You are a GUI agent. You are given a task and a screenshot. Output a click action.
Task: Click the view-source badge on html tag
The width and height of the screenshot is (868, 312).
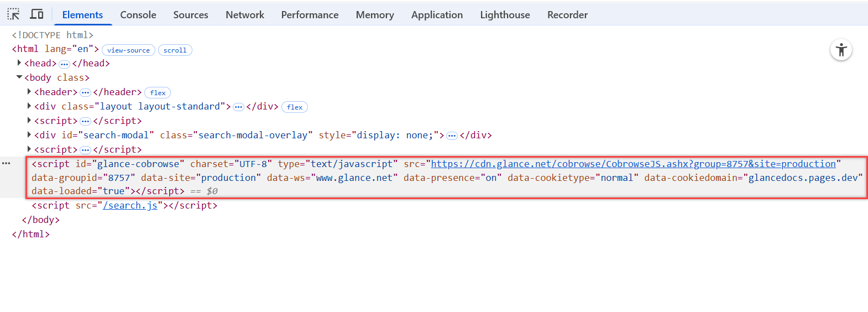[128, 50]
